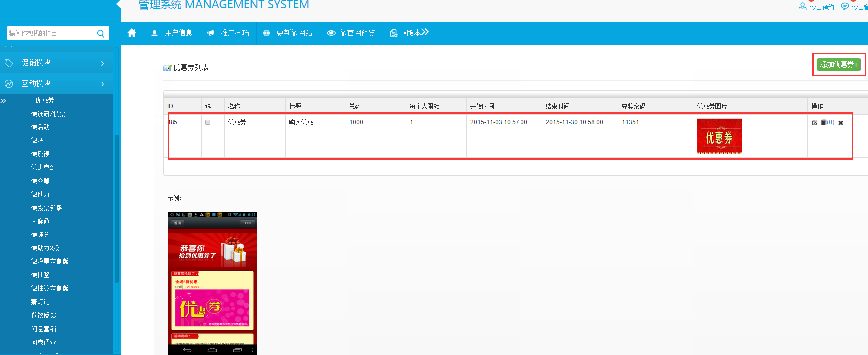This screenshot has height=355, width=868.
Task: Click the search magnifier icon in sidebar
Action: [101, 33]
